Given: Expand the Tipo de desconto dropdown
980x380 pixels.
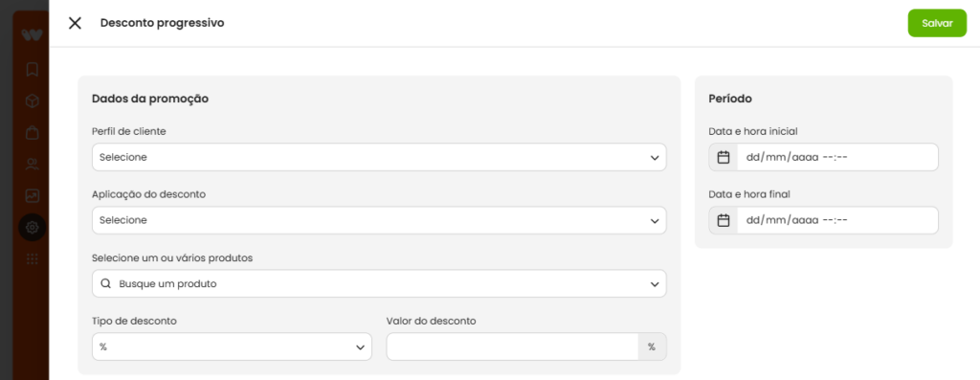Looking at the screenshot, I should 232,346.
